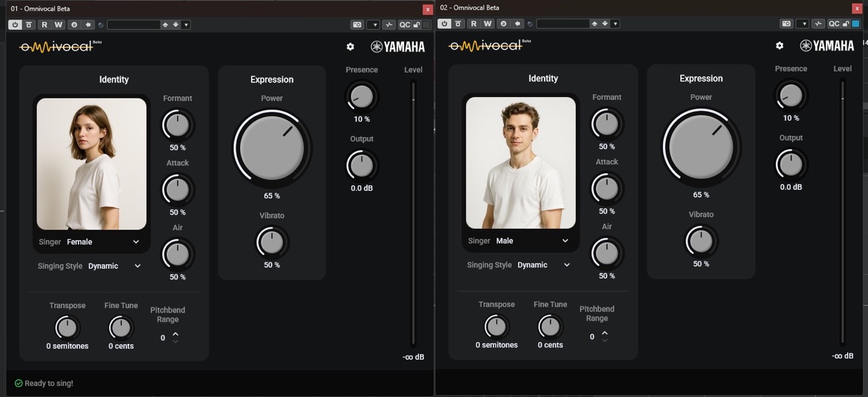Click the lock icon in window 01 toolbar
The width and height of the screenshot is (868, 397).
click(417, 24)
